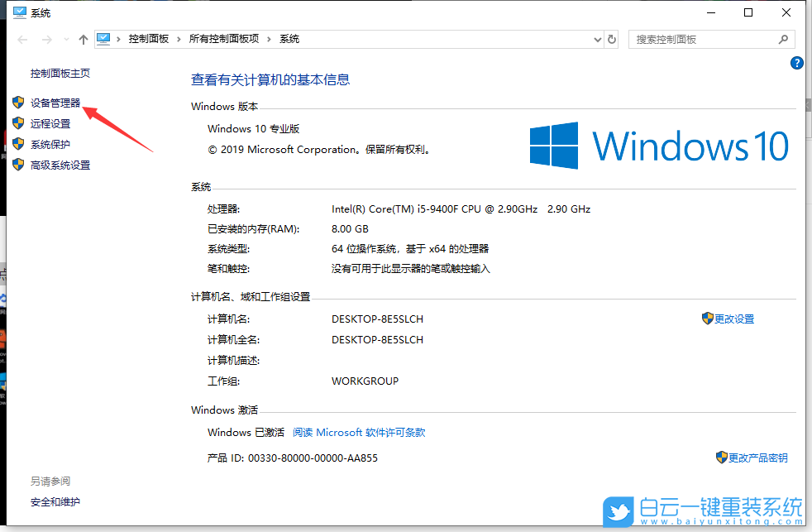Expand the breadcrumb chevron after 所有控制面板项

(x=270, y=38)
